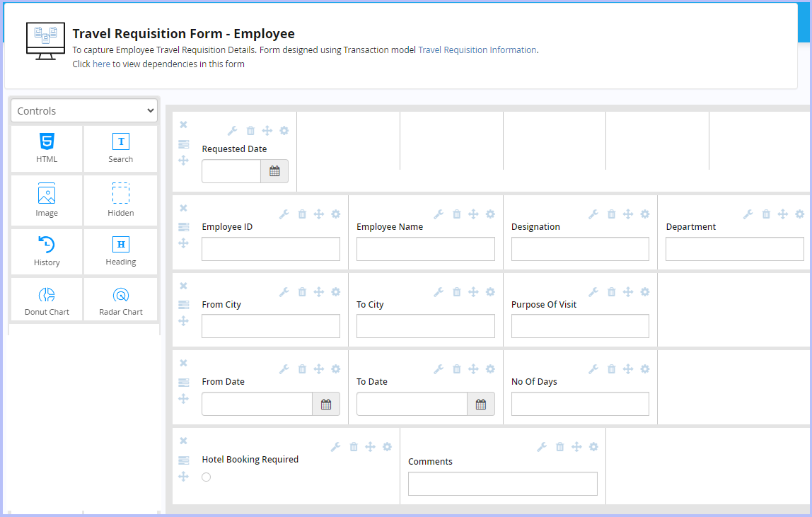
Task: Open gear options for Purpose Of Visit
Action: click(645, 291)
